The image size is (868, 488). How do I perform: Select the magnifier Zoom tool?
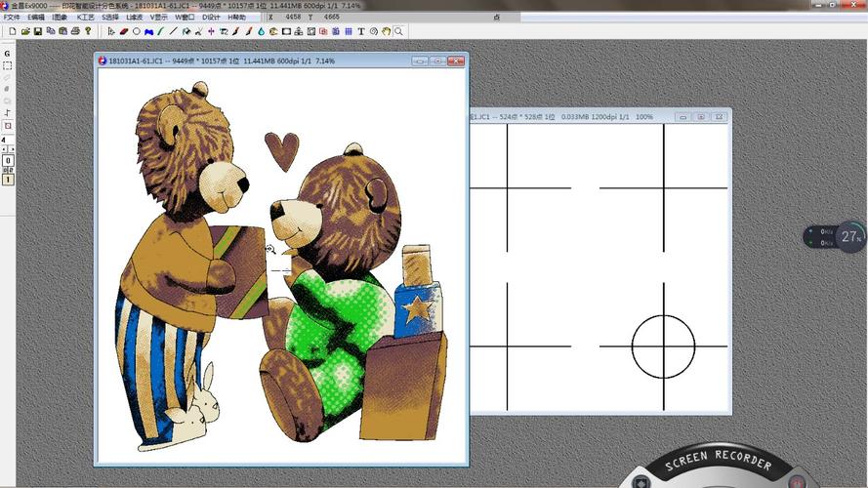click(398, 31)
